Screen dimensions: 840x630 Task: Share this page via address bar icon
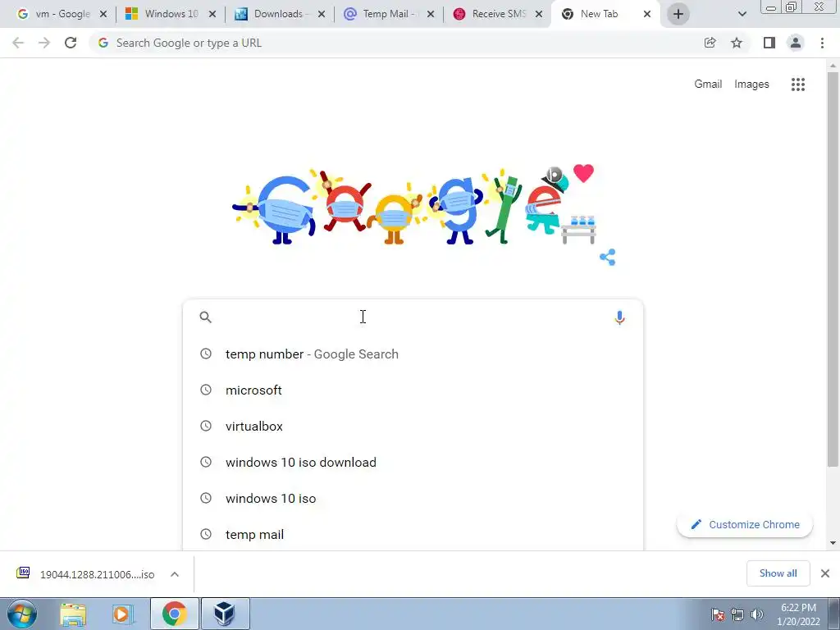(x=710, y=43)
